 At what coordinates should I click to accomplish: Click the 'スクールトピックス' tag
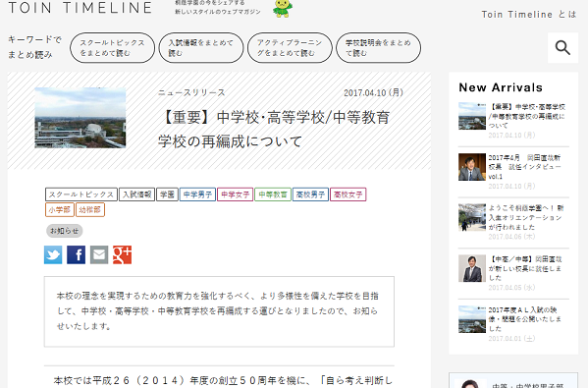pyautogui.click(x=81, y=194)
